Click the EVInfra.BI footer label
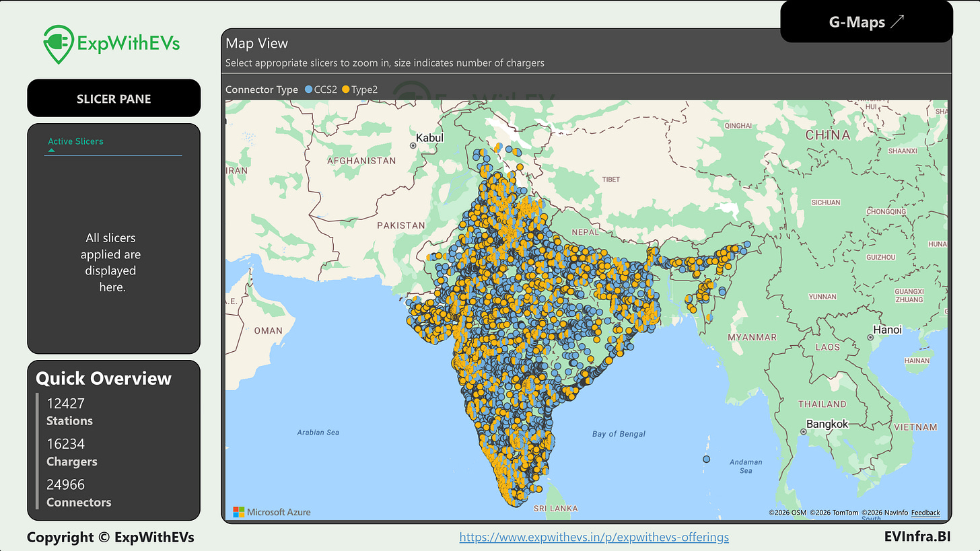 pyautogui.click(x=917, y=536)
